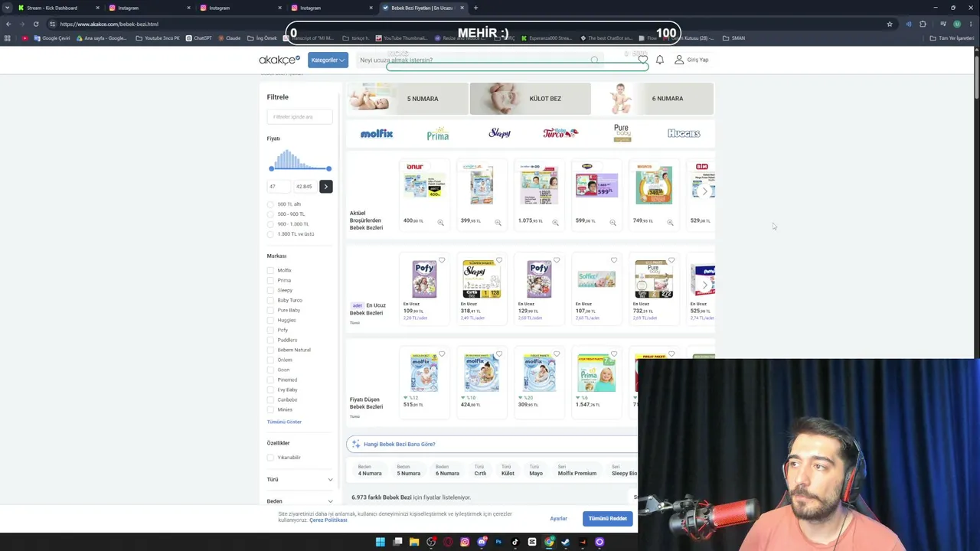The image size is (980, 551).
Task: Open the akakçe logo home link
Action: tap(279, 60)
